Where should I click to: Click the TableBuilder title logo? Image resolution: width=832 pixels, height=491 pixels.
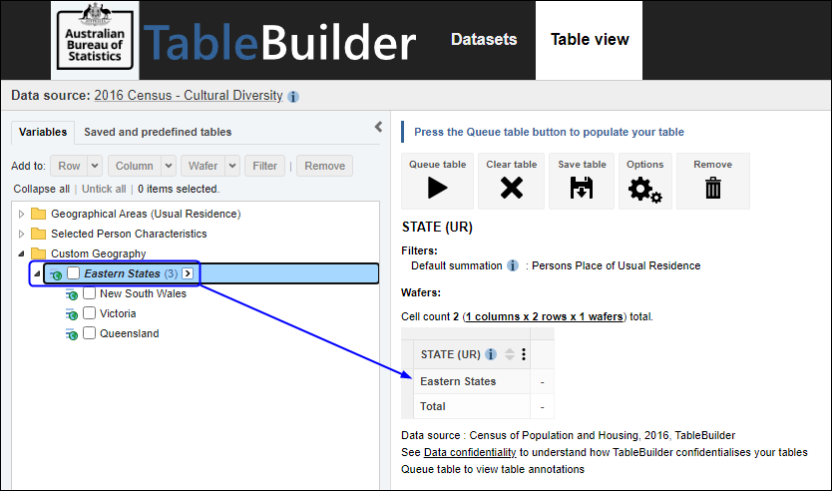280,42
